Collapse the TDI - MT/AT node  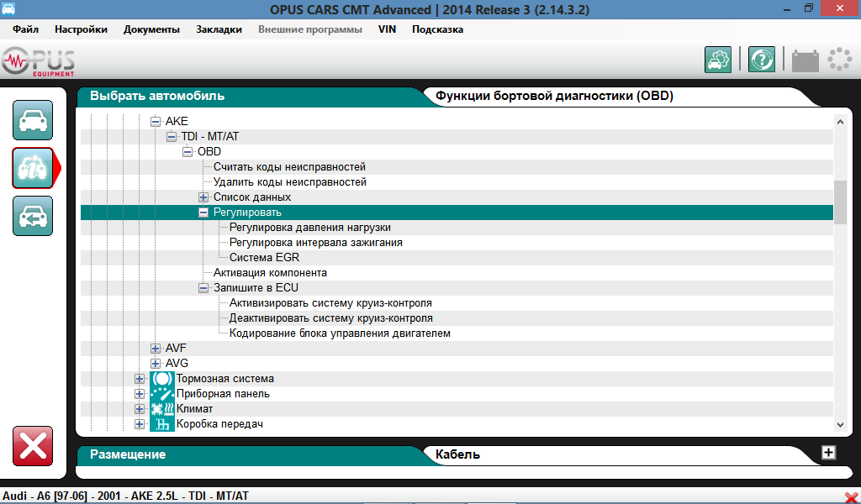coord(172,137)
